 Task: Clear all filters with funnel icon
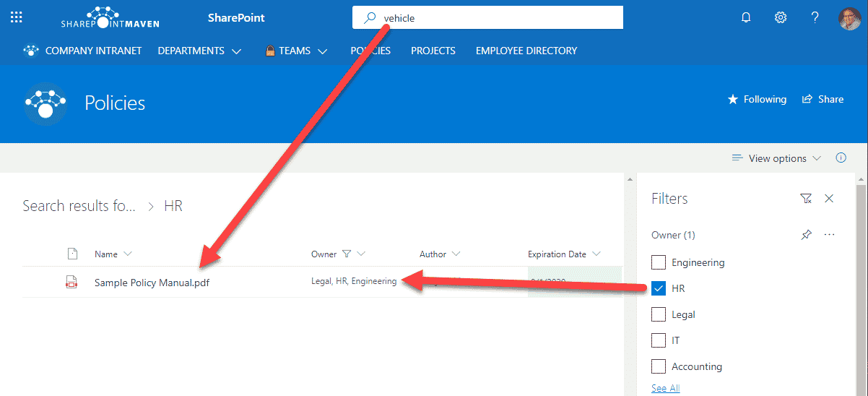coord(806,199)
